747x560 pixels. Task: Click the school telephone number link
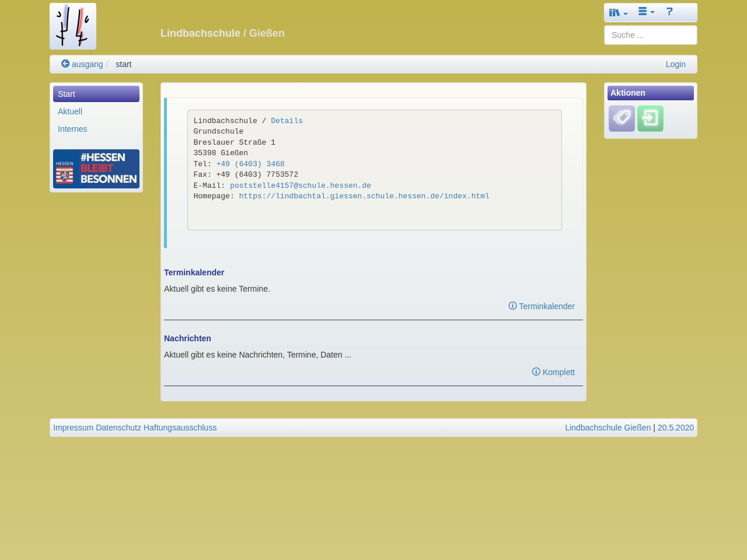[x=250, y=164]
